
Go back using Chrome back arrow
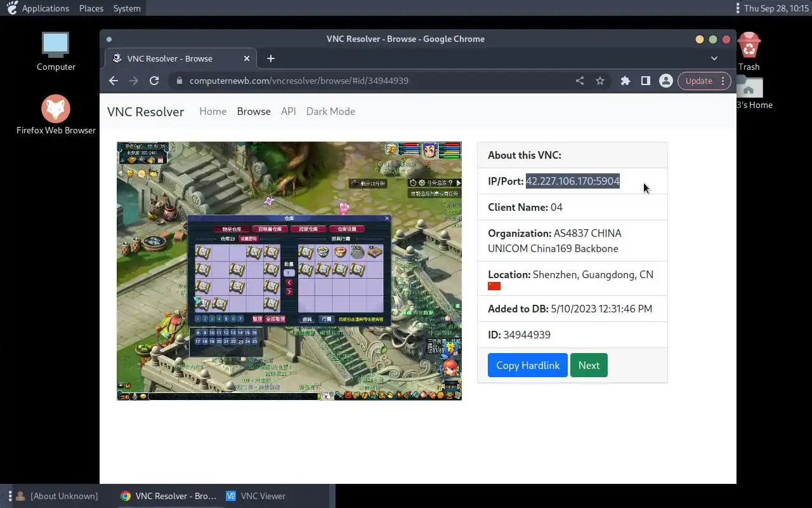[x=114, y=81]
